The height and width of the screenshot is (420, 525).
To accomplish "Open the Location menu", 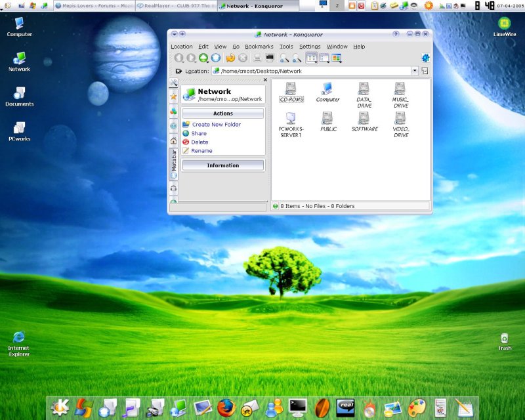I will click(182, 47).
